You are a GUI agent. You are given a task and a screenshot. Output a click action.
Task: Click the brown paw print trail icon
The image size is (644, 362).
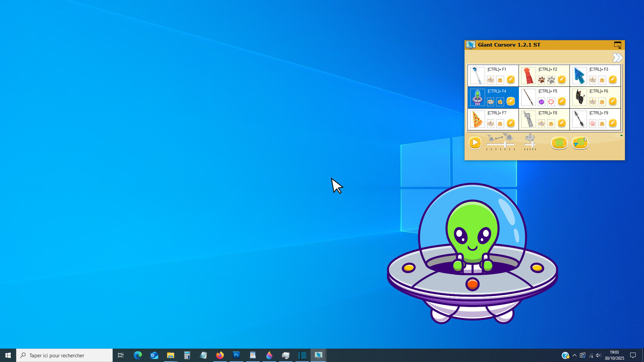[541, 80]
